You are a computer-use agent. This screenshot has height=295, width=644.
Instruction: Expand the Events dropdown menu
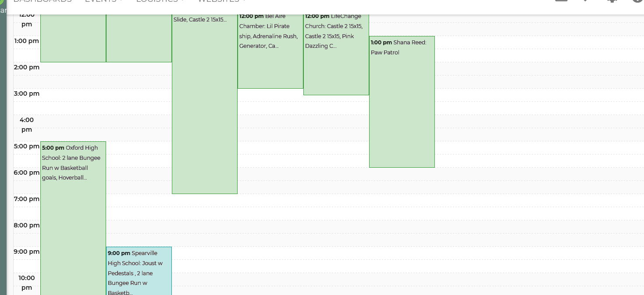[x=104, y=1]
